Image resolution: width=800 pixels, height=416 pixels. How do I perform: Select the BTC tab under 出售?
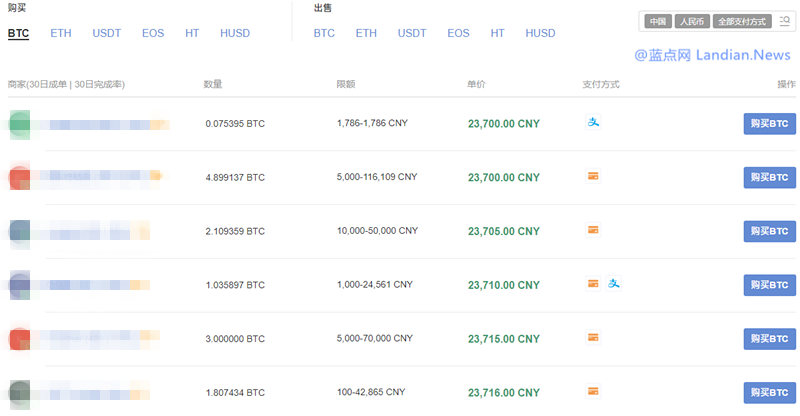tap(324, 33)
